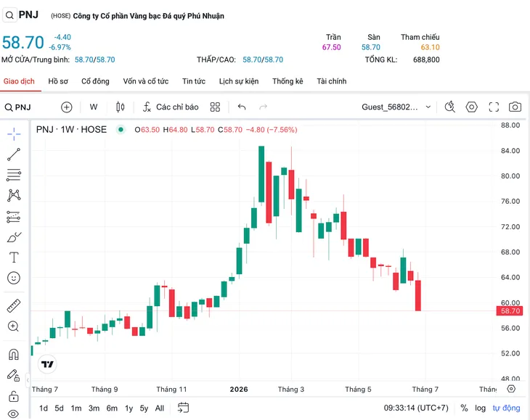Open the candlestick chart style selector
The height and width of the screenshot is (420, 530).
(120, 107)
